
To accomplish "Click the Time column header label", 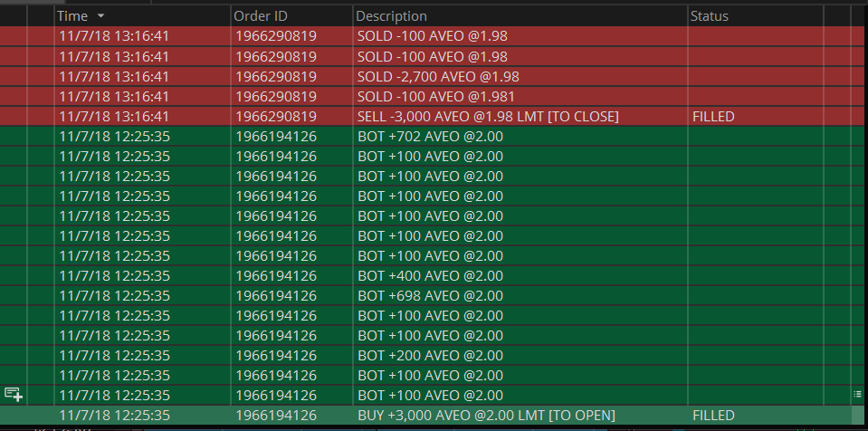I will (72, 16).
